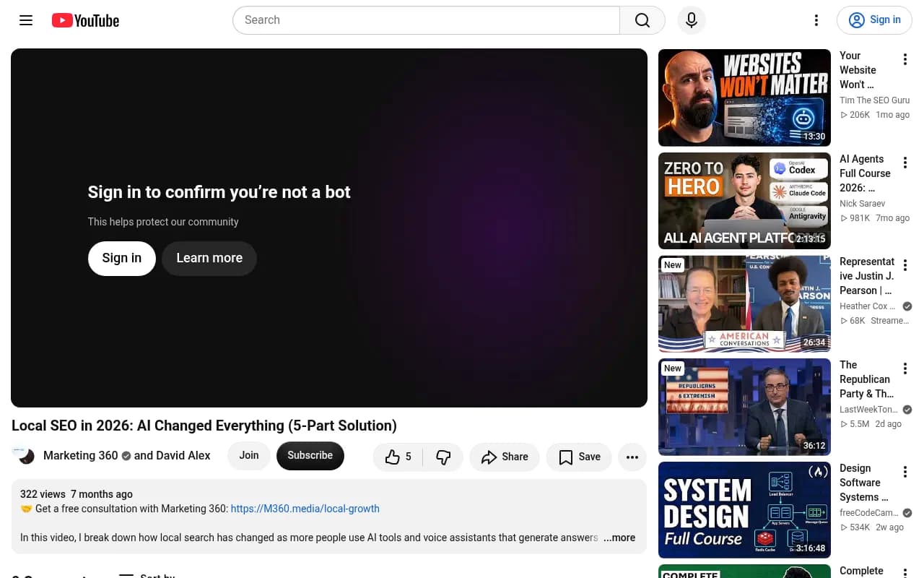Click Sign in button in header
The width and height of the screenshot is (924, 578).
pyautogui.click(x=874, y=20)
